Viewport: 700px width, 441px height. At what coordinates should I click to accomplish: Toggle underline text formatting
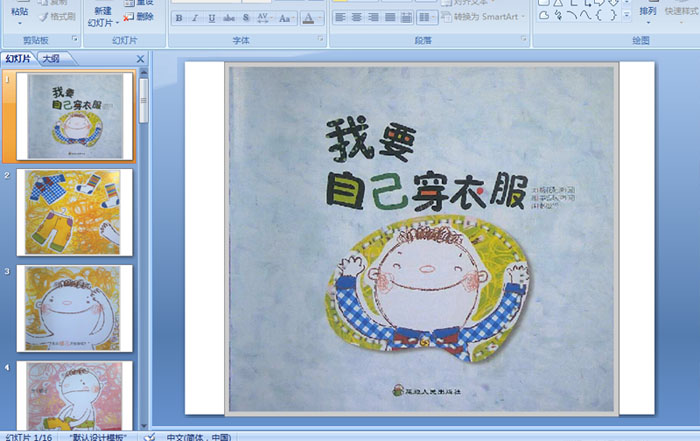coord(212,18)
